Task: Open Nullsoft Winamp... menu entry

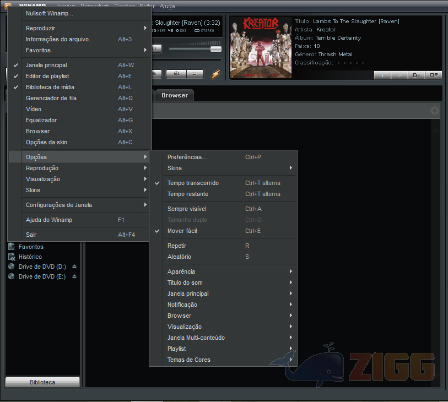Action: pyautogui.click(x=79, y=13)
